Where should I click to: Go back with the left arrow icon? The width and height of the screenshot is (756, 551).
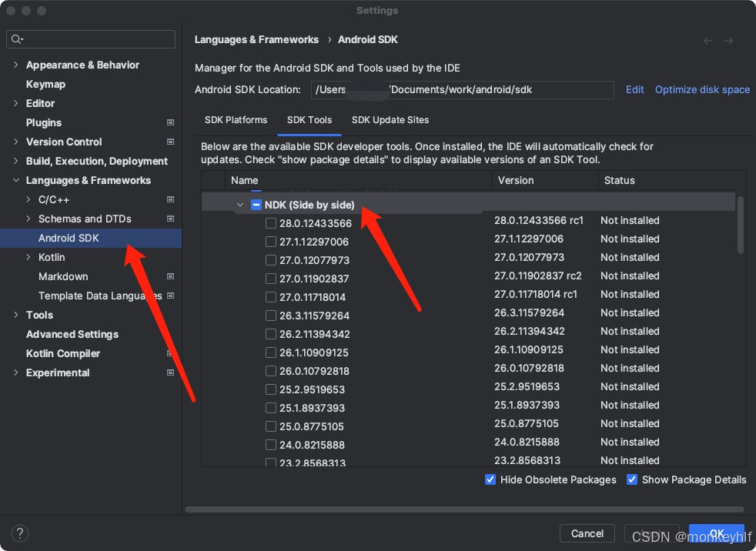coord(707,41)
